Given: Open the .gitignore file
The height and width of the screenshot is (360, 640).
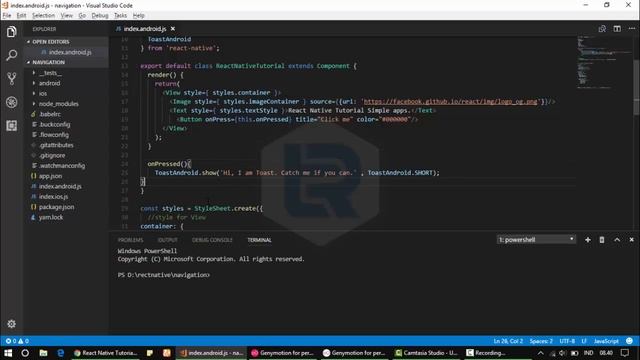Looking at the screenshot, I should (52, 156).
